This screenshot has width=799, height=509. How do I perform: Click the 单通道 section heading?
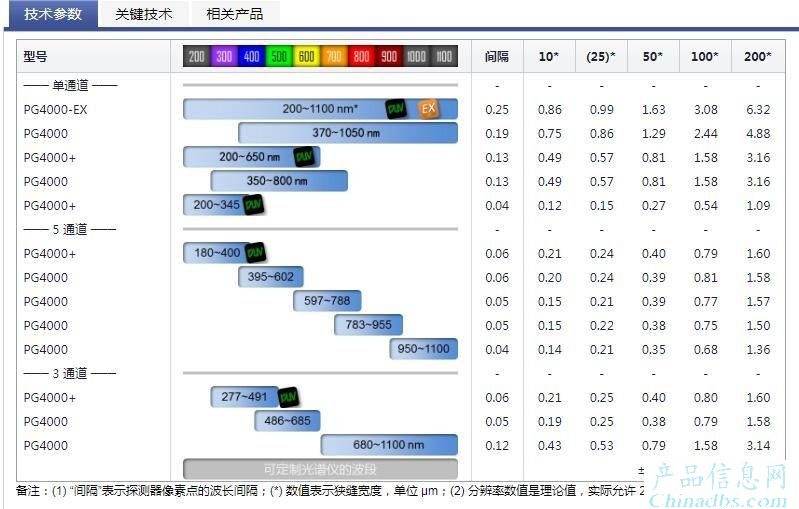(70, 85)
